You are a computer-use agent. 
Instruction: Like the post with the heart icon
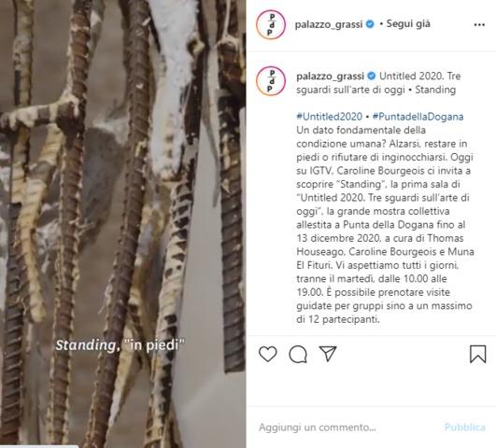tap(267, 354)
